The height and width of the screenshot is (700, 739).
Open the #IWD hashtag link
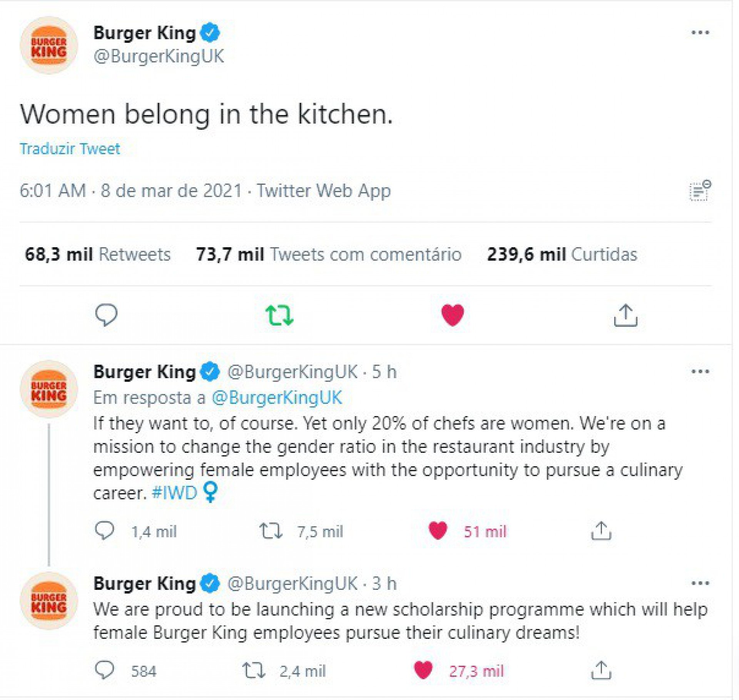tap(174, 493)
